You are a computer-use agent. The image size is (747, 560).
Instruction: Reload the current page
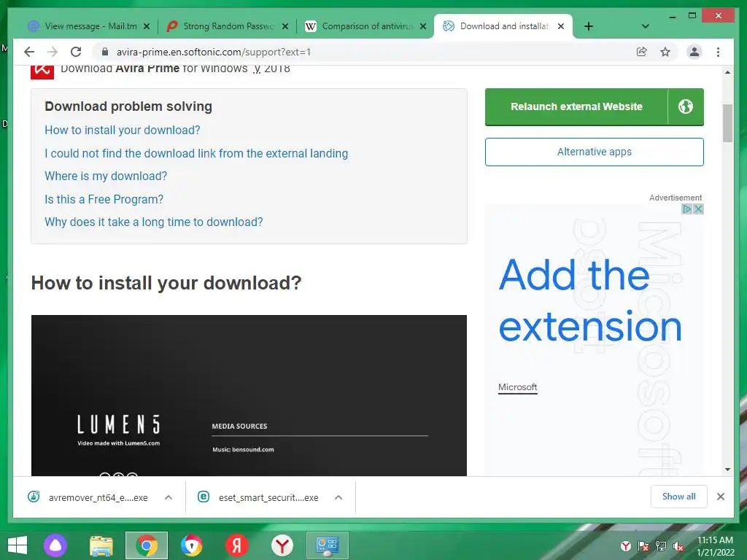76,52
